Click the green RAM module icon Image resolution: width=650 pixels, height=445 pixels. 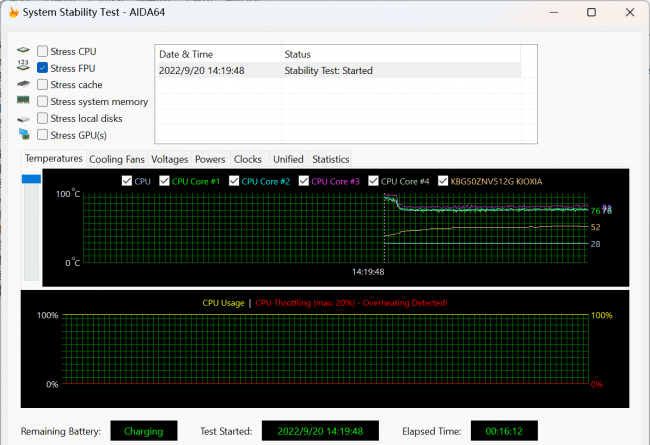coord(23,100)
